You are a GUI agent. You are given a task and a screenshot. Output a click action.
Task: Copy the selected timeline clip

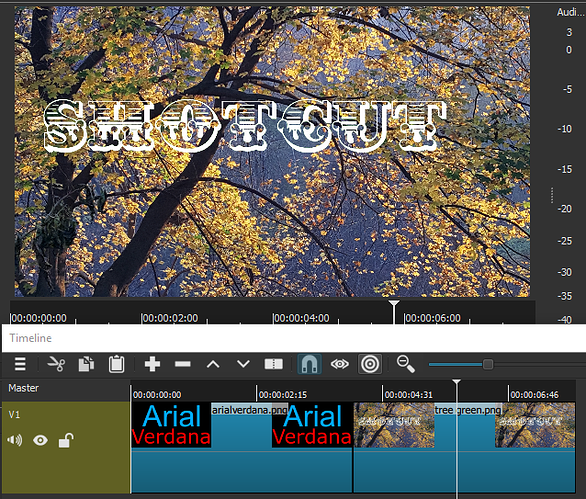coord(86,364)
